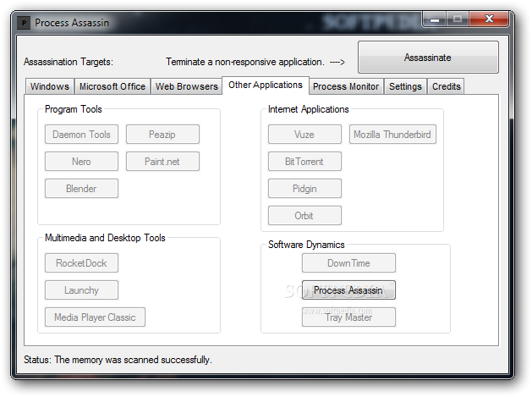Pick the Pidgin button

[x=304, y=189]
